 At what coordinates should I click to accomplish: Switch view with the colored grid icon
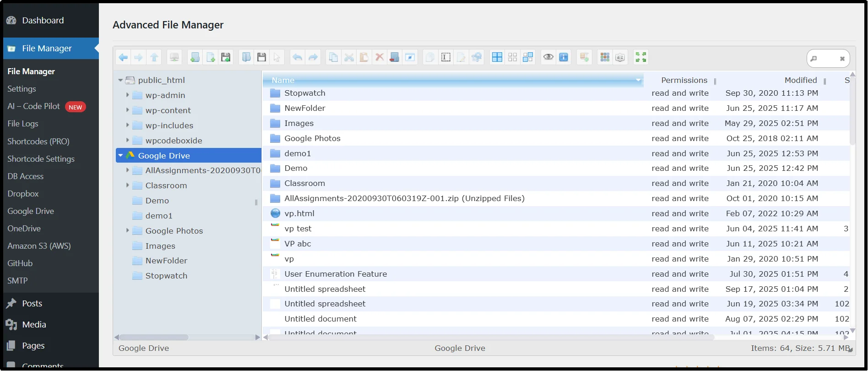click(605, 57)
